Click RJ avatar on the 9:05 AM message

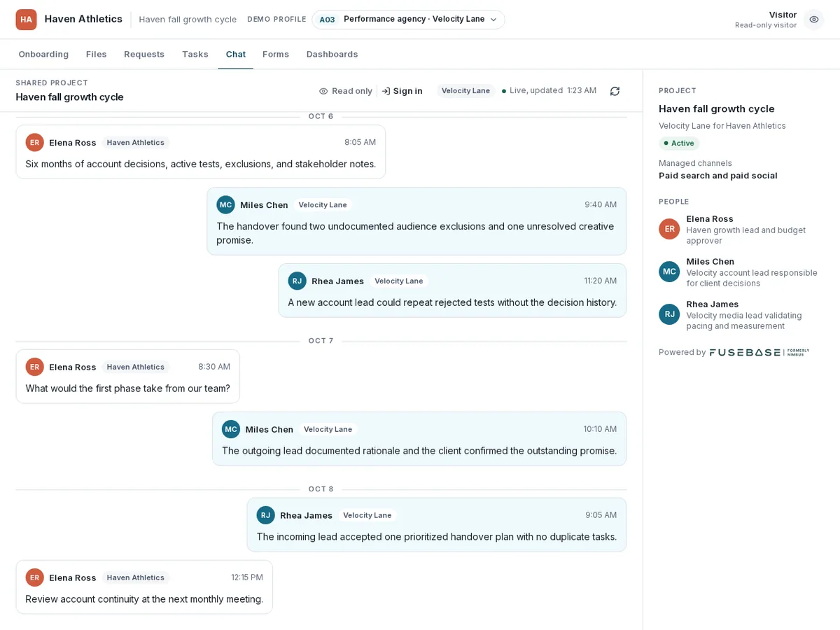[265, 515]
